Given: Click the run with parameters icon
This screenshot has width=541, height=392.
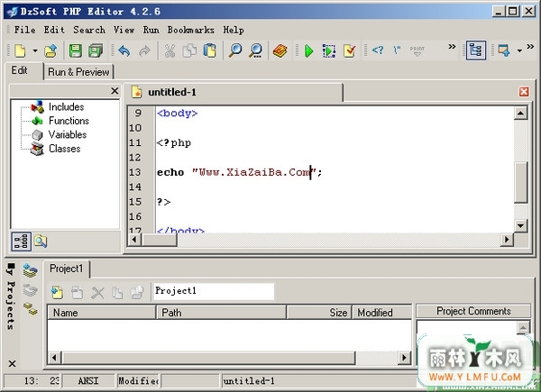Looking at the screenshot, I should [329, 50].
